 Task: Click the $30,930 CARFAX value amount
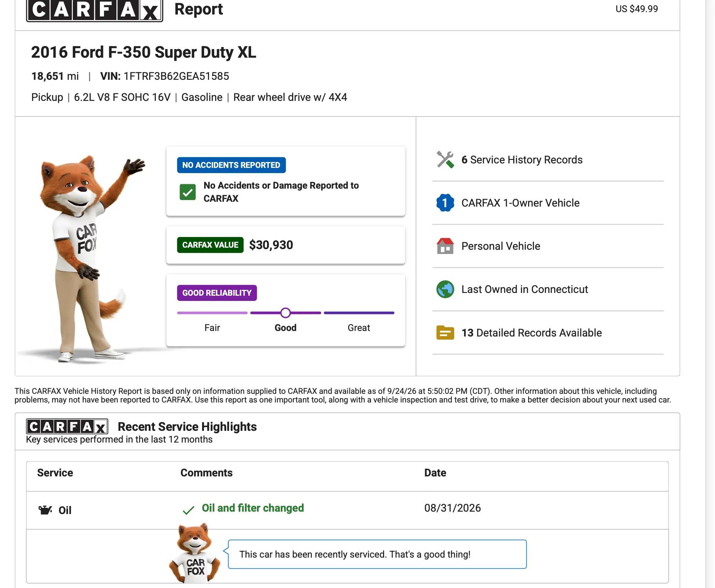coord(271,245)
